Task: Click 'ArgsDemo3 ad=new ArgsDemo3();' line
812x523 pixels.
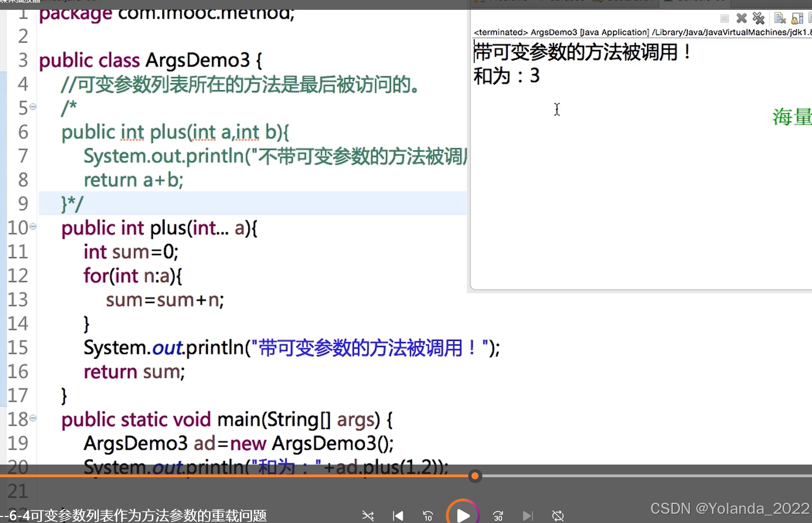Action: 238,443
